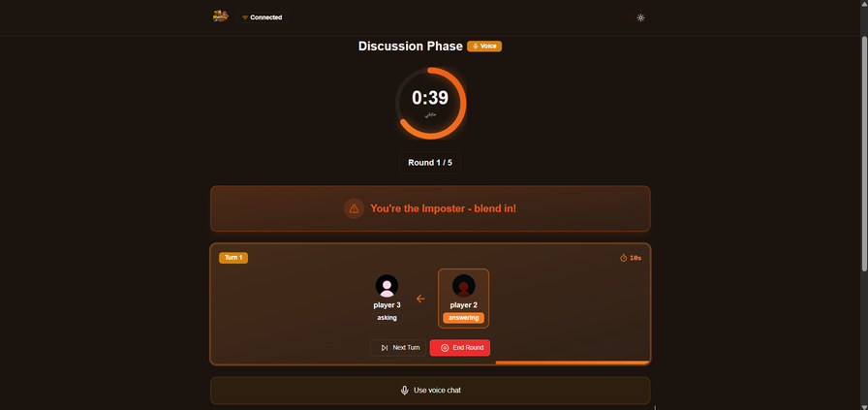868x410 pixels.
Task: Click the circular 0:39 countdown timer
Action: [x=430, y=103]
